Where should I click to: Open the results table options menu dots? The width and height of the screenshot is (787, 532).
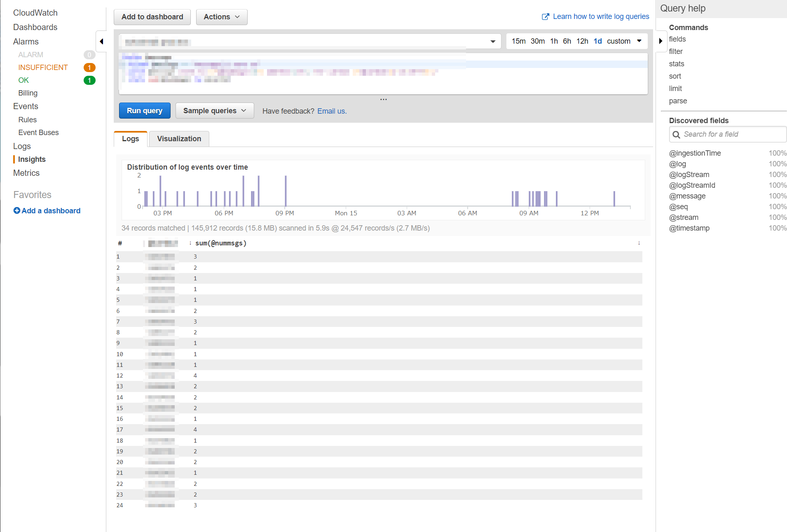[x=639, y=243]
